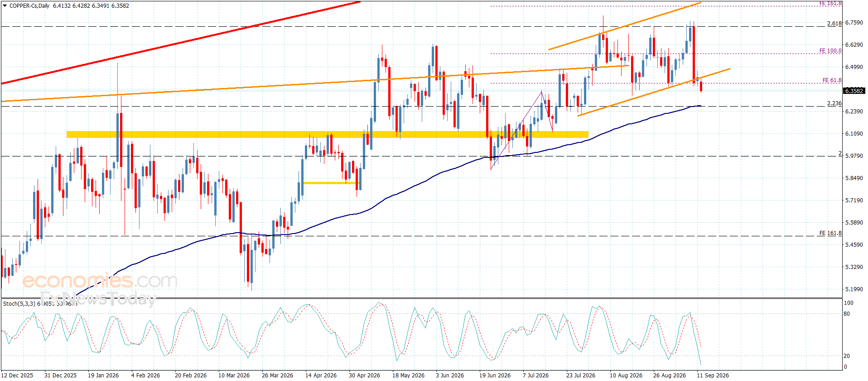Click the 19 Jan 2026 date label
The image size is (868, 381).
coord(103,376)
